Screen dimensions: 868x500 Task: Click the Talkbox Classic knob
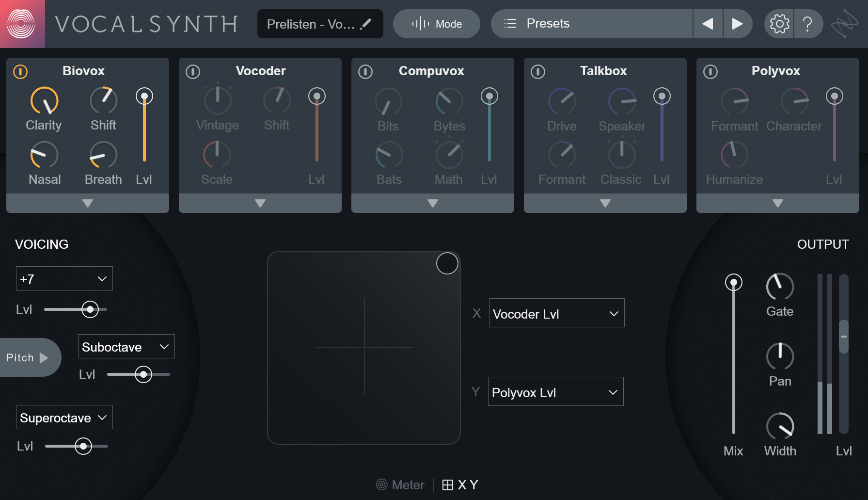click(x=622, y=155)
